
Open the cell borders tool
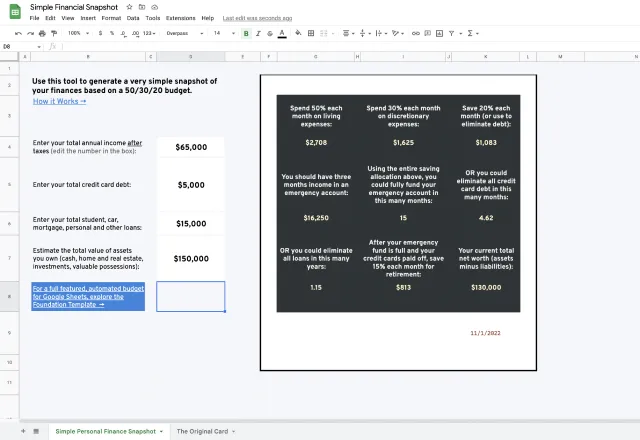[x=311, y=33]
